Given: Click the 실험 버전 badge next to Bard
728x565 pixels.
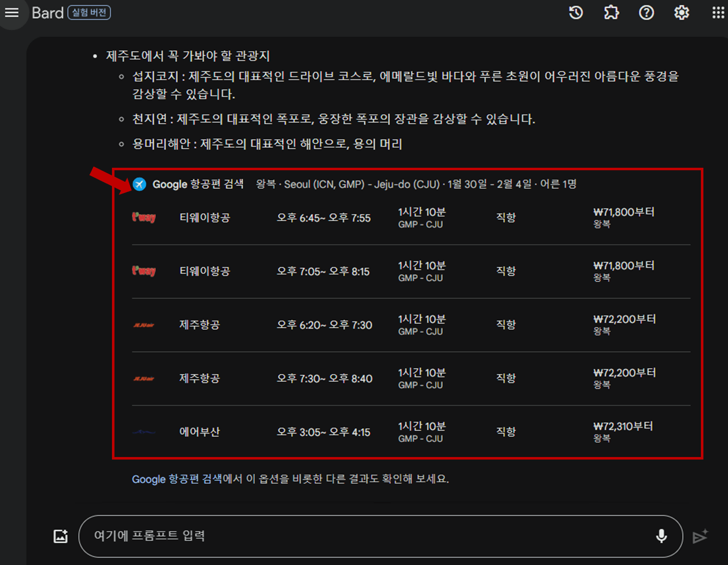Looking at the screenshot, I should (89, 13).
